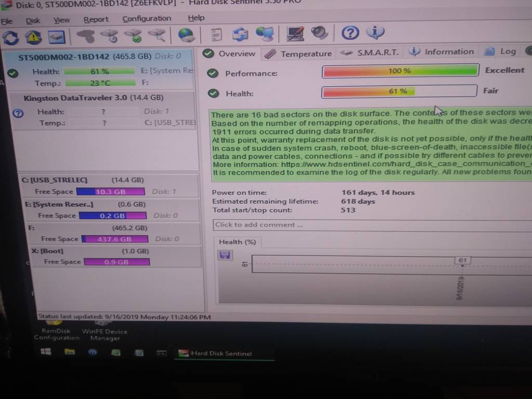The height and width of the screenshot is (399, 532).
Task: Click the hdsentinel.com link in status text
Action: [x=406, y=164]
